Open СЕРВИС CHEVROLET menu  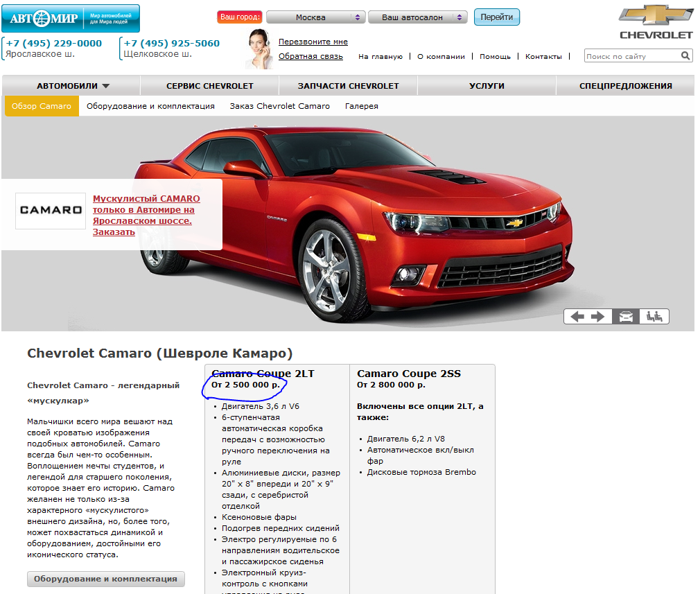click(210, 86)
